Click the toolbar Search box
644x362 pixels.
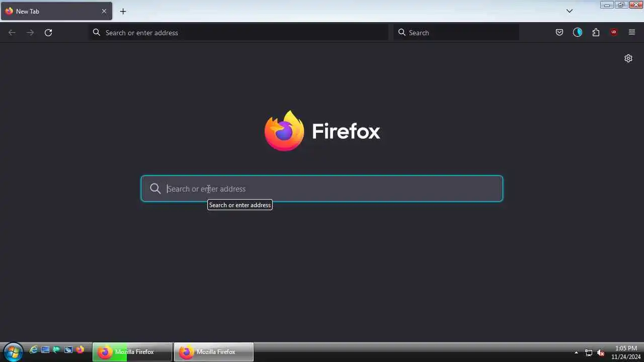(x=456, y=33)
